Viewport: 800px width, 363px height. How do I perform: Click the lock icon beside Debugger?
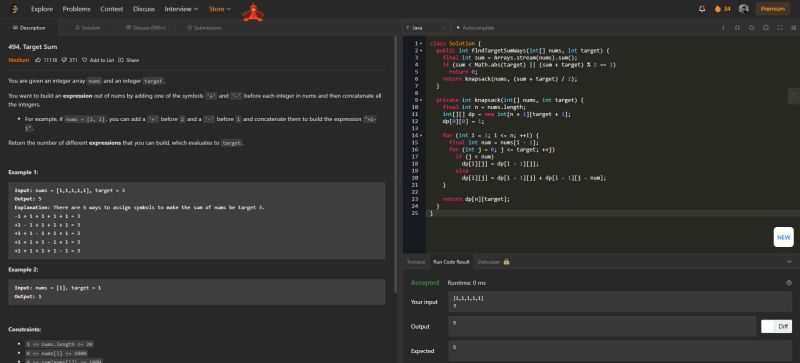[507, 261]
